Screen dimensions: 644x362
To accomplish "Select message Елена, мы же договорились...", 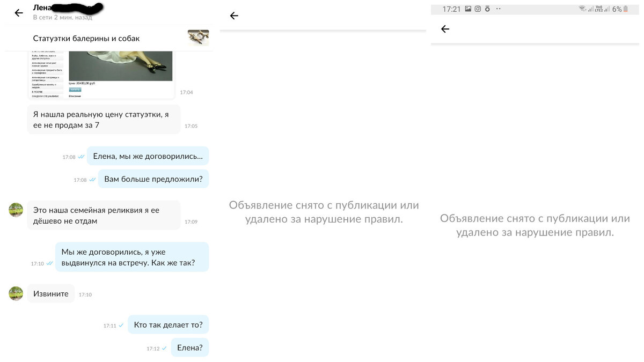I will pos(148,156).
